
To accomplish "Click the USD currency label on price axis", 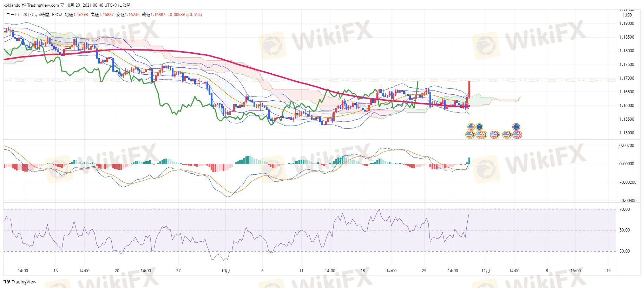I will coord(628,15).
